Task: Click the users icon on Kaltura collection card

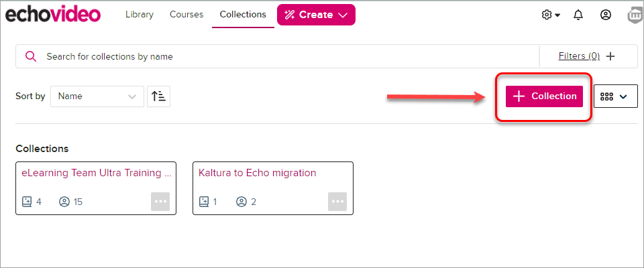Action: 241,202
